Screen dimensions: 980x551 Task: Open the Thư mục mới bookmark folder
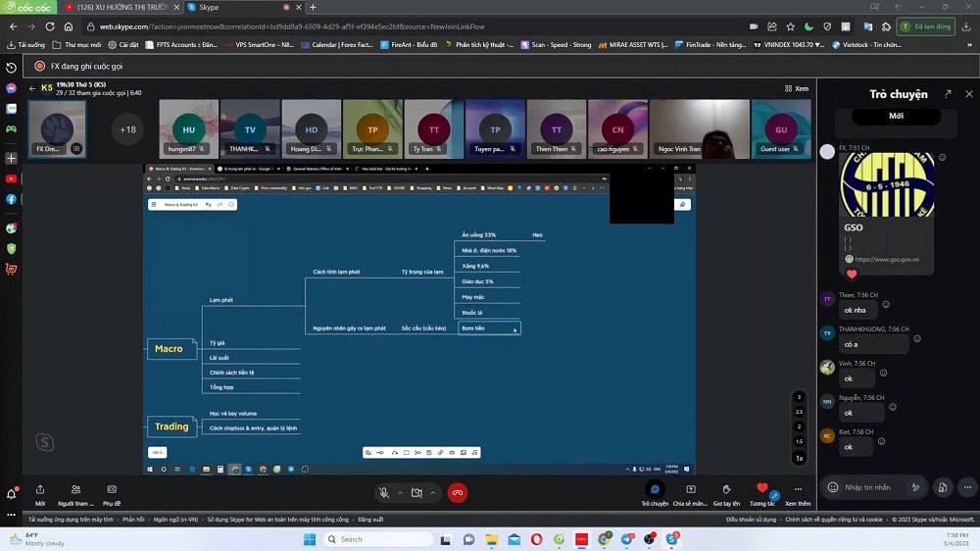pyautogui.click(x=76, y=44)
